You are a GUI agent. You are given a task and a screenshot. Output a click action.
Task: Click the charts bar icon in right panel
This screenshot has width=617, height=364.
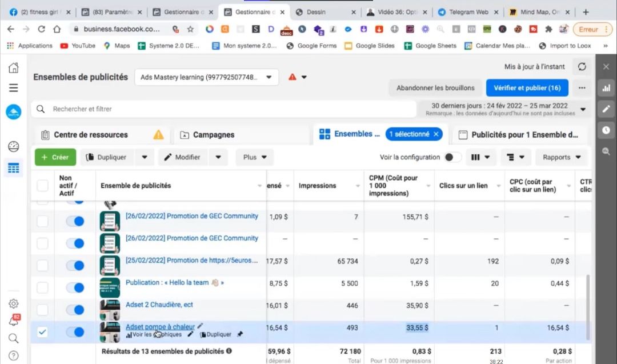pyautogui.click(x=606, y=88)
